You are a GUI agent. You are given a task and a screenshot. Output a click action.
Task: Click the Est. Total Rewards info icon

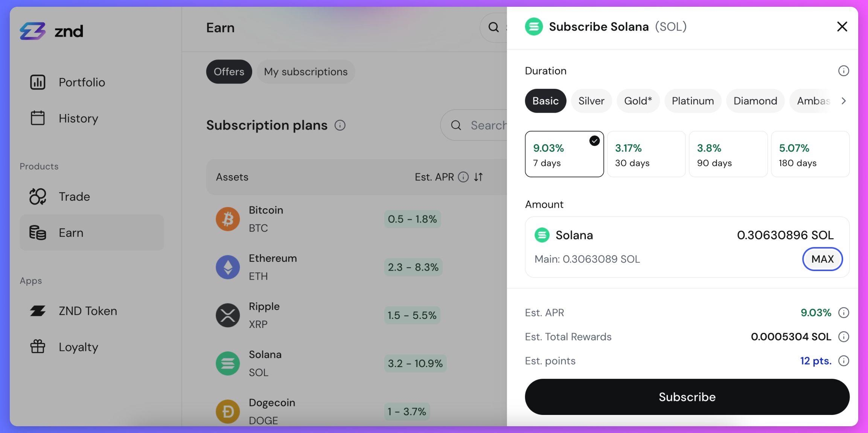click(x=844, y=337)
